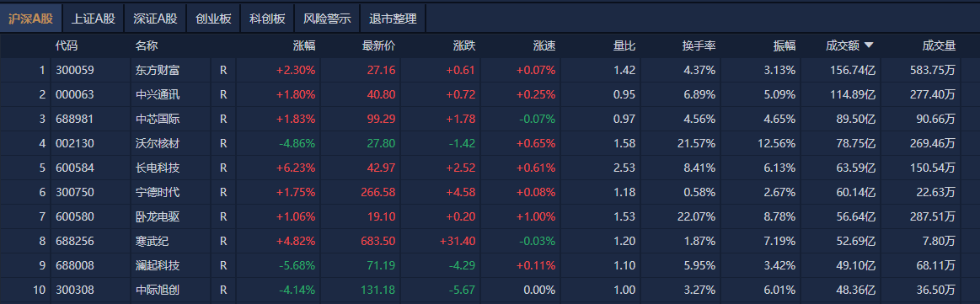
Task: Click the 振幅 column header
Action: [x=785, y=45]
